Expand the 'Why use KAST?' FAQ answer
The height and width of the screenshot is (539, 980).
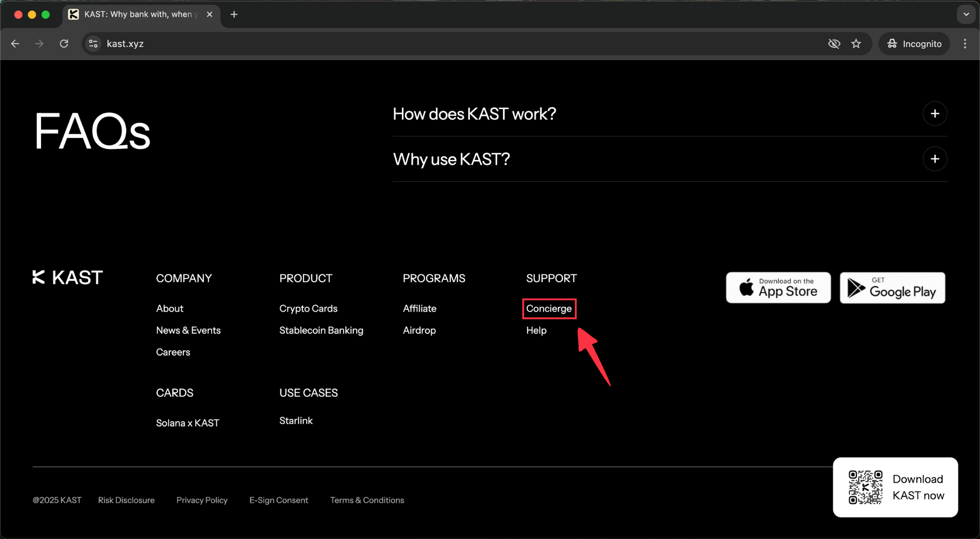[935, 159]
